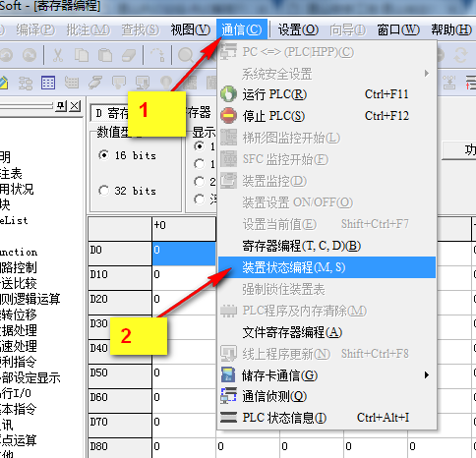The image size is (476, 458).
Task: Open the 设置(O) menu
Action: [298, 29]
